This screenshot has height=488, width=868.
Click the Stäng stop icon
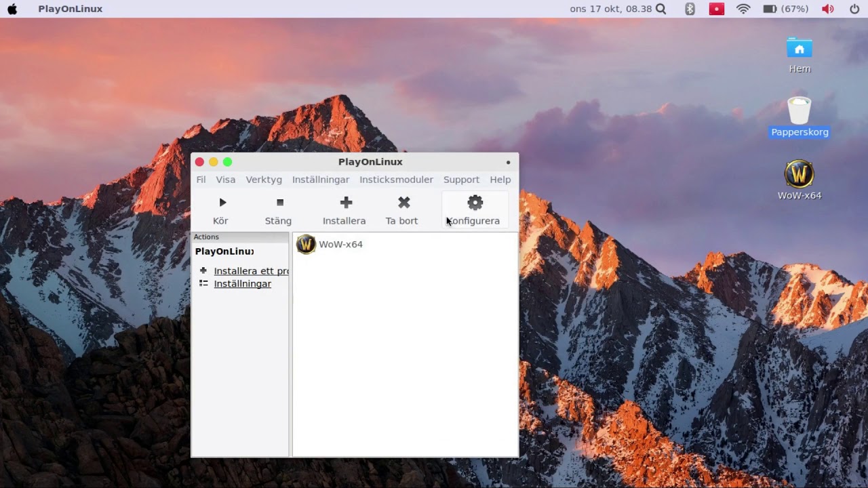click(279, 203)
